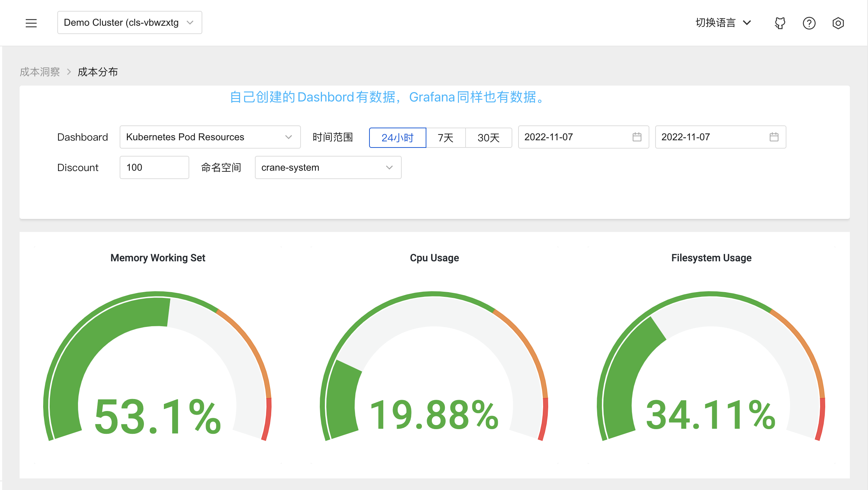The width and height of the screenshot is (868, 490).
Task: Open the settings gear icon
Action: coord(838,23)
